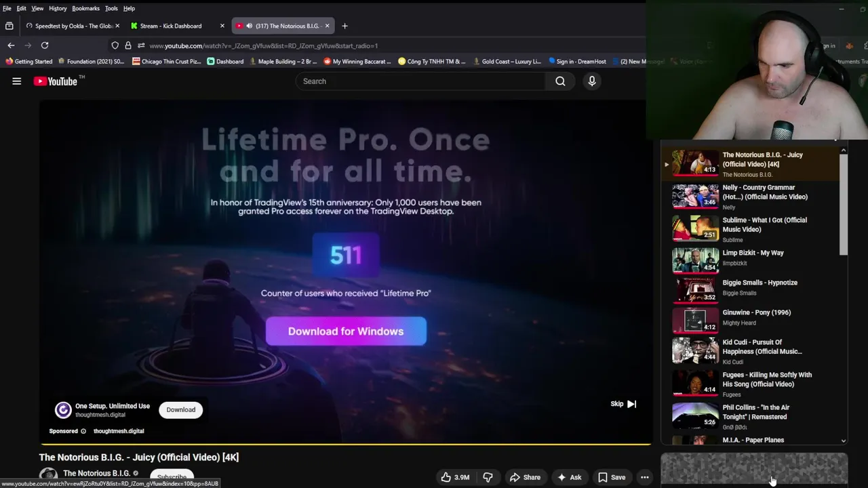Click the YouTube search magnifier button
This screenshot has width=868, height=488.
560,81
